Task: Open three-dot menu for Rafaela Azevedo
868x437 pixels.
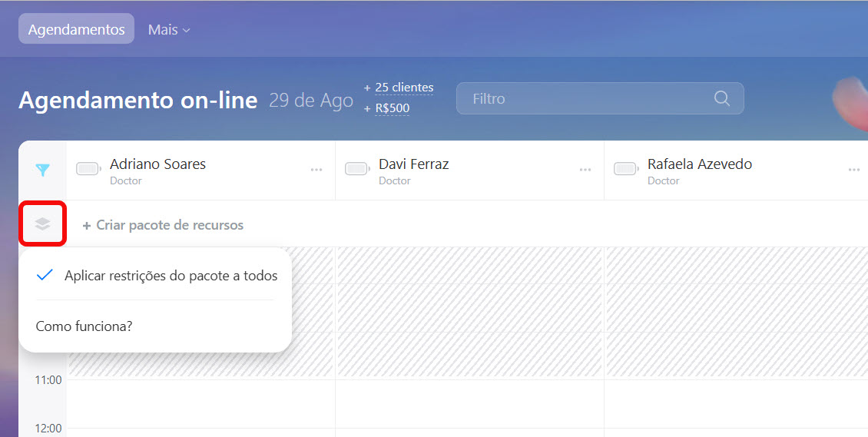Action: [x=853, y=170]
